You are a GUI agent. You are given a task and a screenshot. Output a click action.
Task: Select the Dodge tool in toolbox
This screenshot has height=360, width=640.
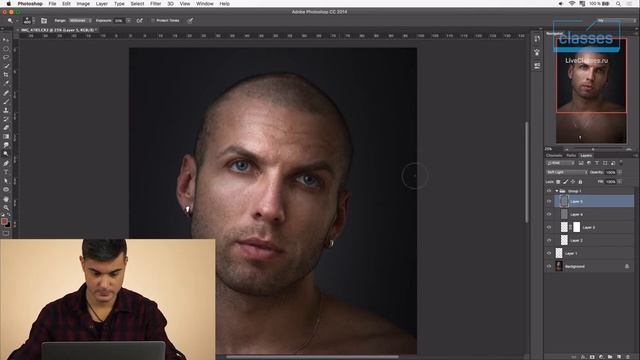pyautogui.click(x=6, y=154)
